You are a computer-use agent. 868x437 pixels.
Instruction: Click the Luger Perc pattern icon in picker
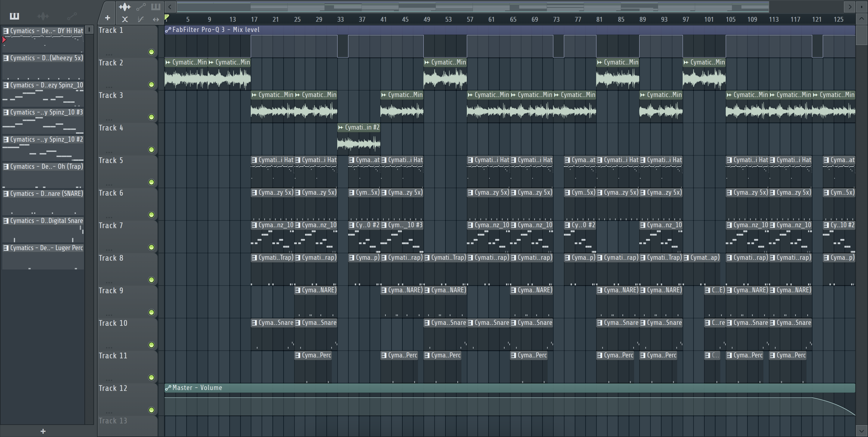[x=6, y=248]
